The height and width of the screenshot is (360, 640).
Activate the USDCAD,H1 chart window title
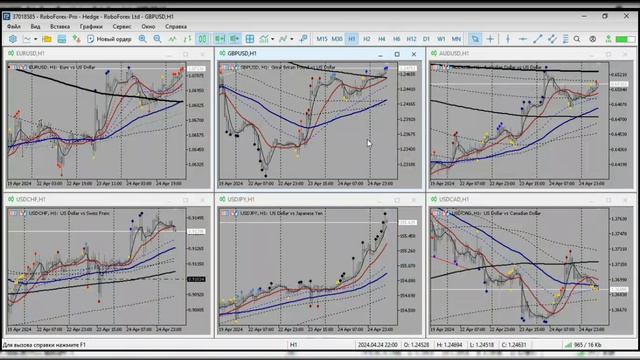(454, 200)
